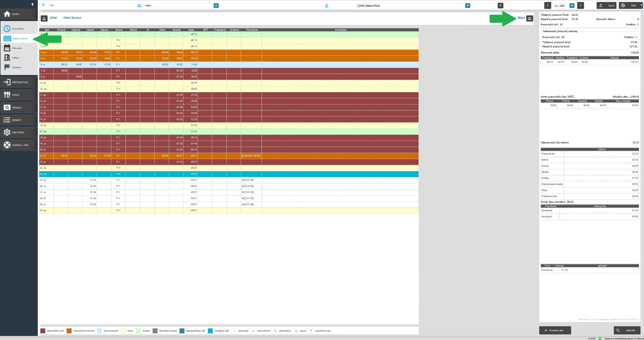
Task: Open Prístupy door icon
Action: [7, 58]
